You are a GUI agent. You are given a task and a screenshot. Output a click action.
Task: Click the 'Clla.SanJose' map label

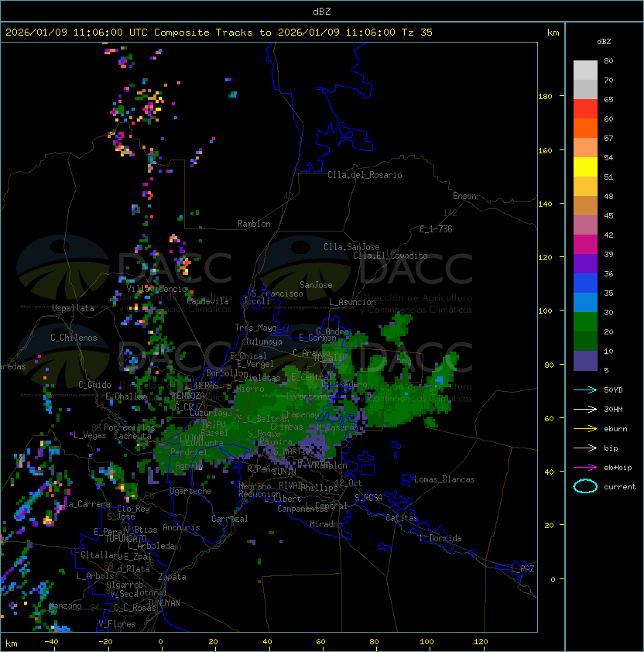351,247
